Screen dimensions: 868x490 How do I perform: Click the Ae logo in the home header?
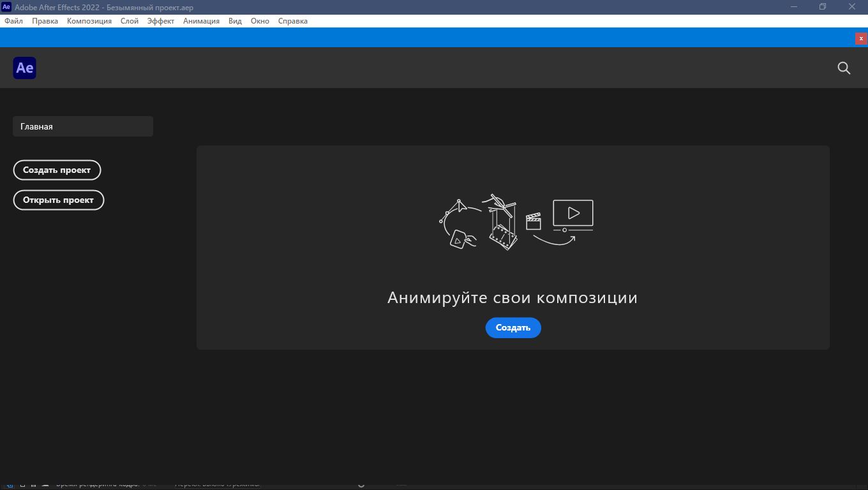coord(25,68)
